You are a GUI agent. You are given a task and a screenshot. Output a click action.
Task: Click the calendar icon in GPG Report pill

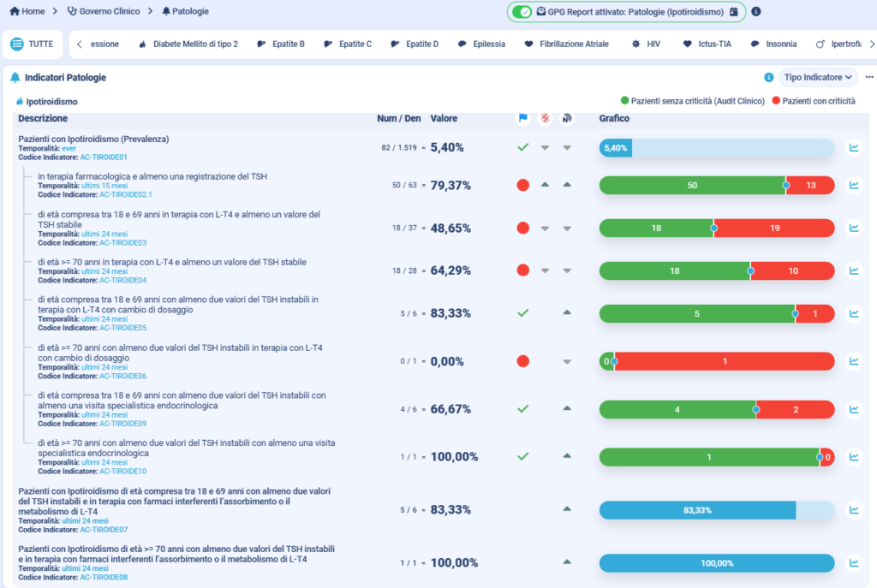(x=733, y=12)
